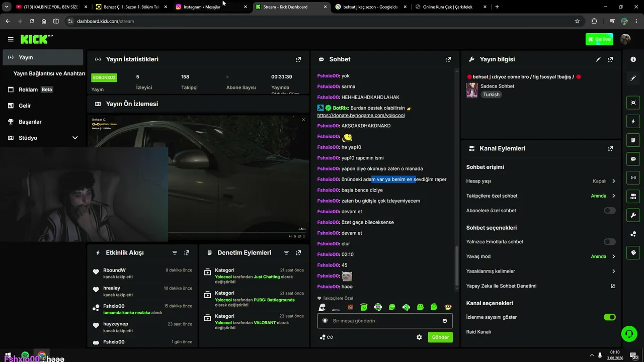This screenshot has width=644, height=362.
Task: Click the channel points icon below the message box
Action: (x=323, y=337)
